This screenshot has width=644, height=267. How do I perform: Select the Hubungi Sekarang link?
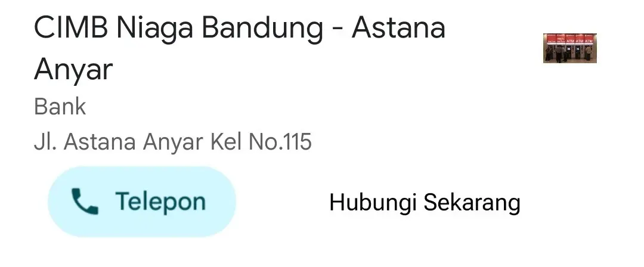point(425,203)
